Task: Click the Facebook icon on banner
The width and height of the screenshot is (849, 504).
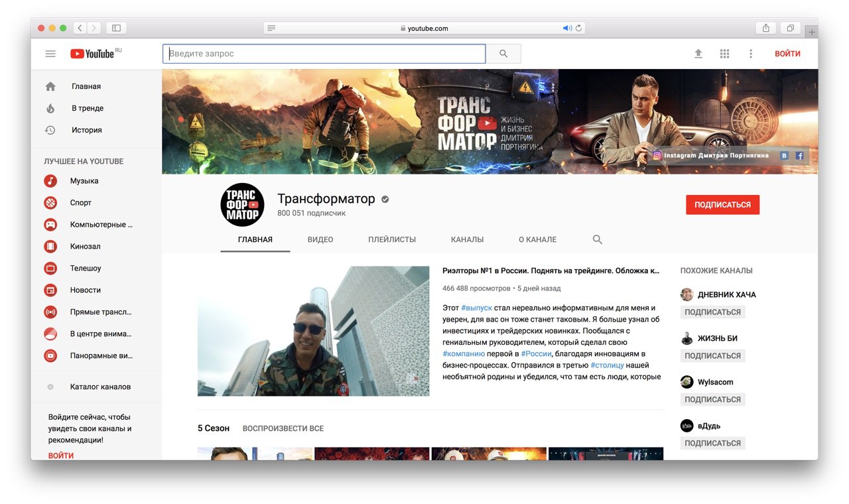Action: click(x=800, y=156)
